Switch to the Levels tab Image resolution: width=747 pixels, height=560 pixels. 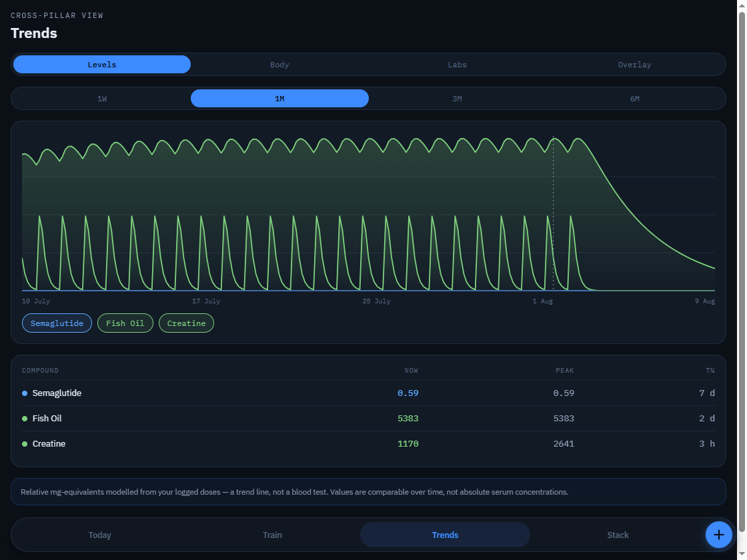(102, 64)
